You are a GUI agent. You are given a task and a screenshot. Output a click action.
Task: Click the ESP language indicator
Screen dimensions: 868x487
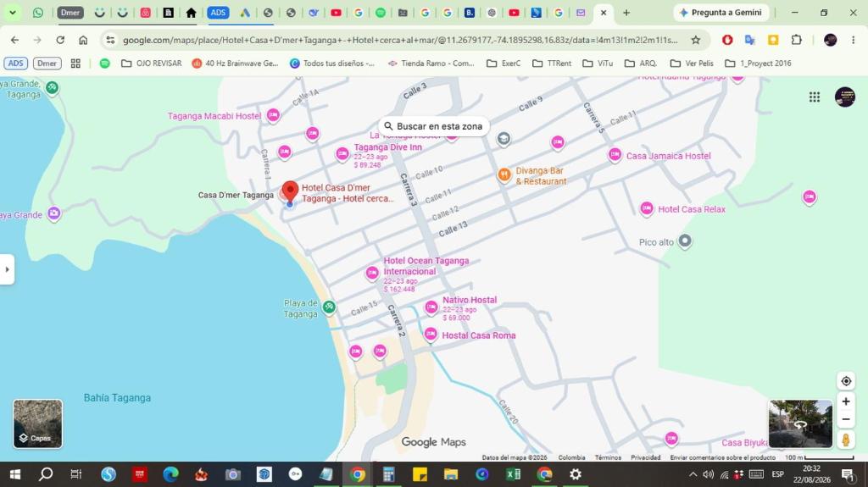778,474
